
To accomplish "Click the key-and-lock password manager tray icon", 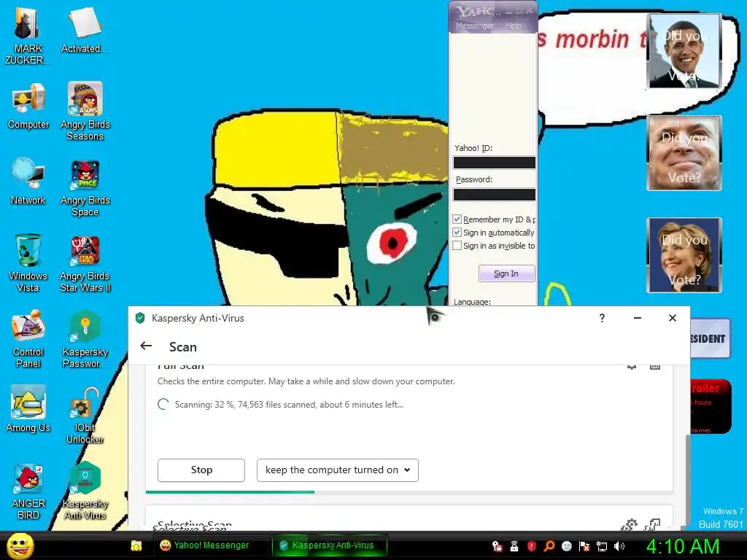I will point(497,546).
